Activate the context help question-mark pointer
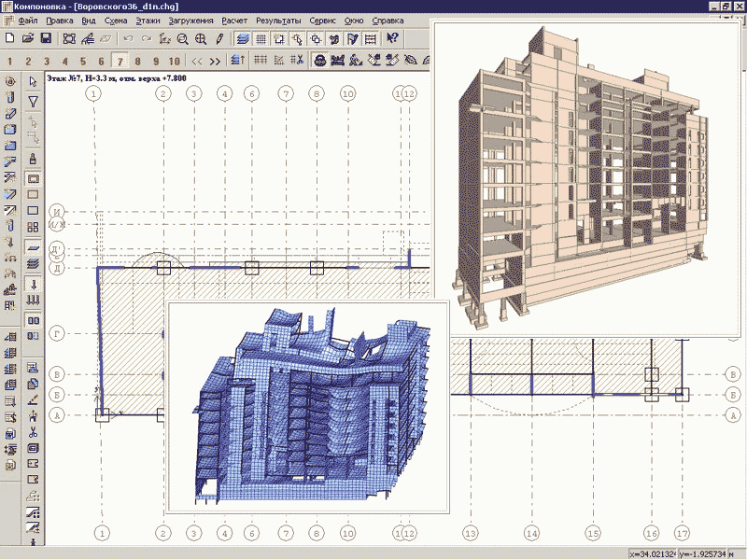Viewport: 747px width, 560px height. click(x=392, y=39)
